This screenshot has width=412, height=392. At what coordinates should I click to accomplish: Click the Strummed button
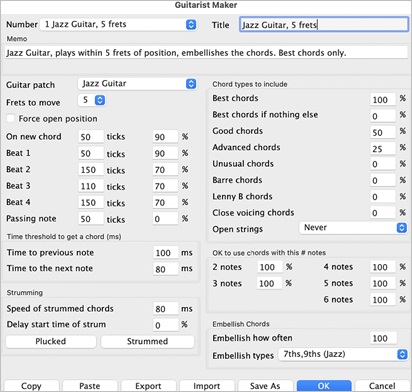(147, 341)
